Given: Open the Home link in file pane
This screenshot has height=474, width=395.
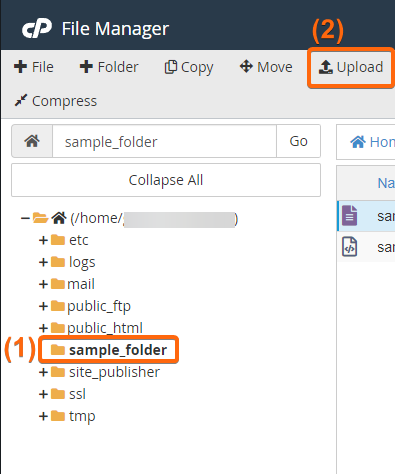Looking at the screenshot, I should pos(372,142).
